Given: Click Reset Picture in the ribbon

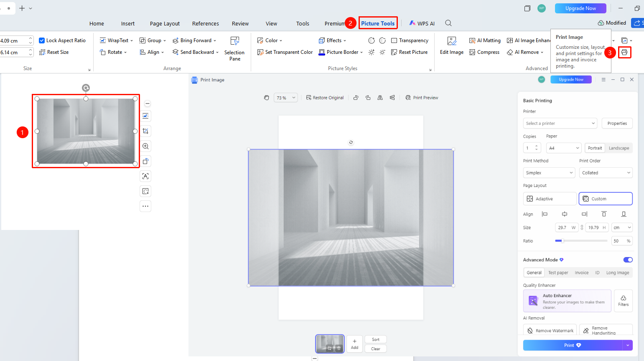Looking at the screenshot, I should click(409, 52).
